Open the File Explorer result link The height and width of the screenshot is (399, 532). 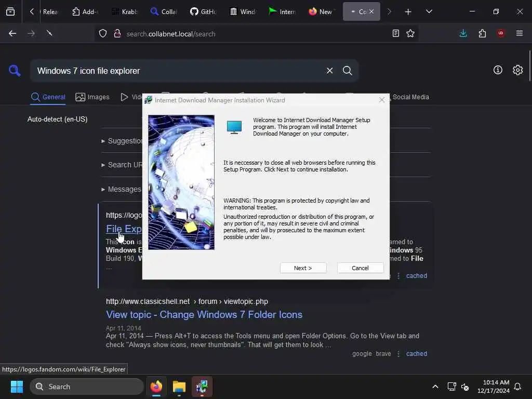[124, 229]
